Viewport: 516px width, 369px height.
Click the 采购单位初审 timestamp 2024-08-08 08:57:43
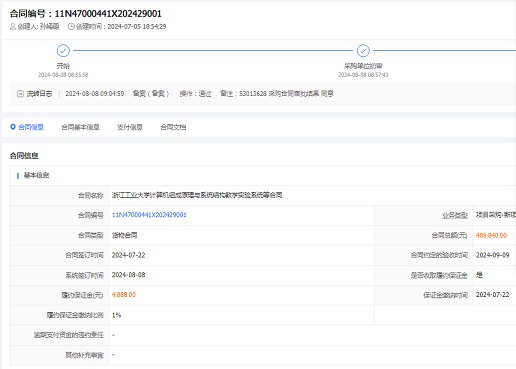tap(363, 75)
